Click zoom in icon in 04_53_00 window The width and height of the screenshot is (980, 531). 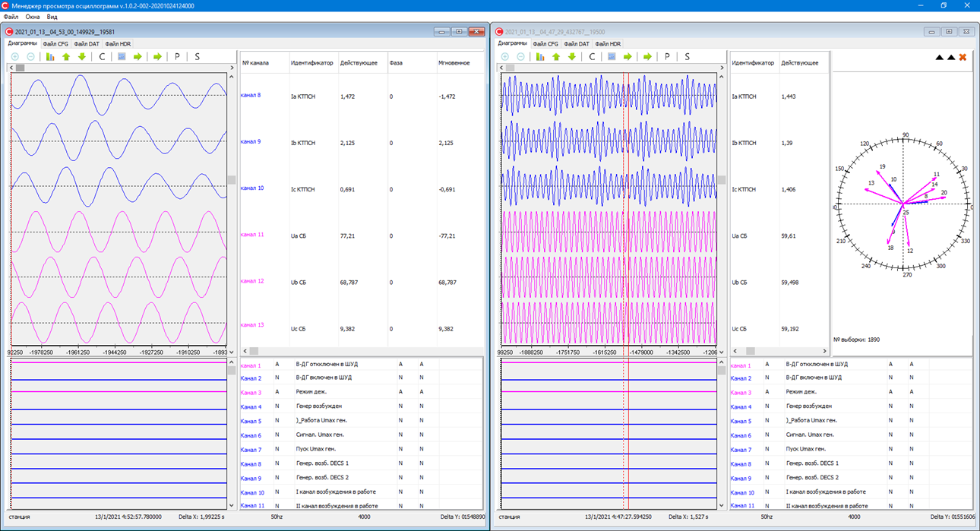point(15,57)
